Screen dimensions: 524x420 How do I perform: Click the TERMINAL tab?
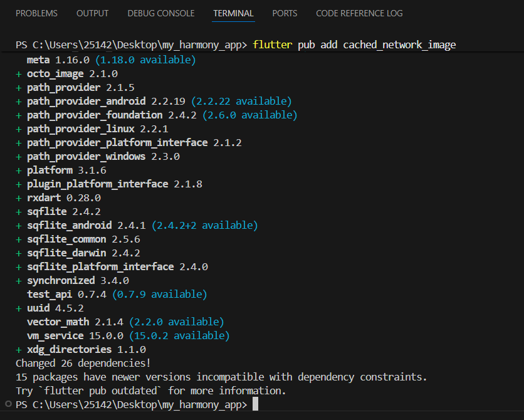click(233, 13)
